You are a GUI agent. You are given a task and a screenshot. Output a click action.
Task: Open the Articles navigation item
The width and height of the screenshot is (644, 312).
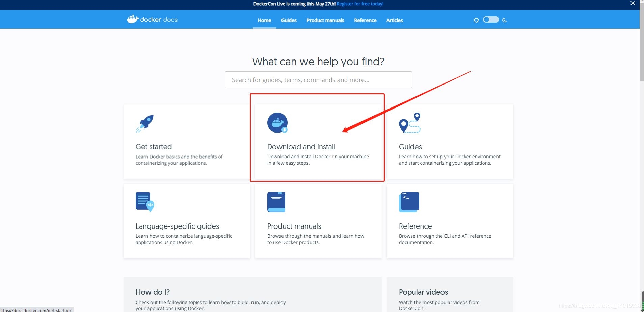(x=394, y=20)
